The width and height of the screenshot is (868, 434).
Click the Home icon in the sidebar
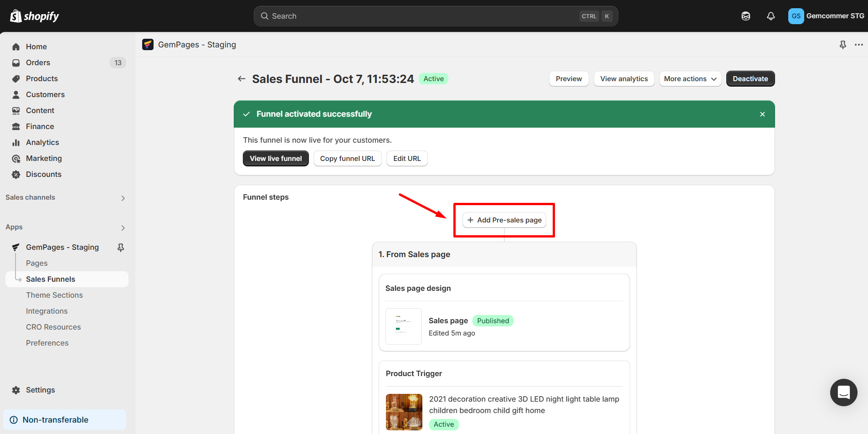point(15,46)
